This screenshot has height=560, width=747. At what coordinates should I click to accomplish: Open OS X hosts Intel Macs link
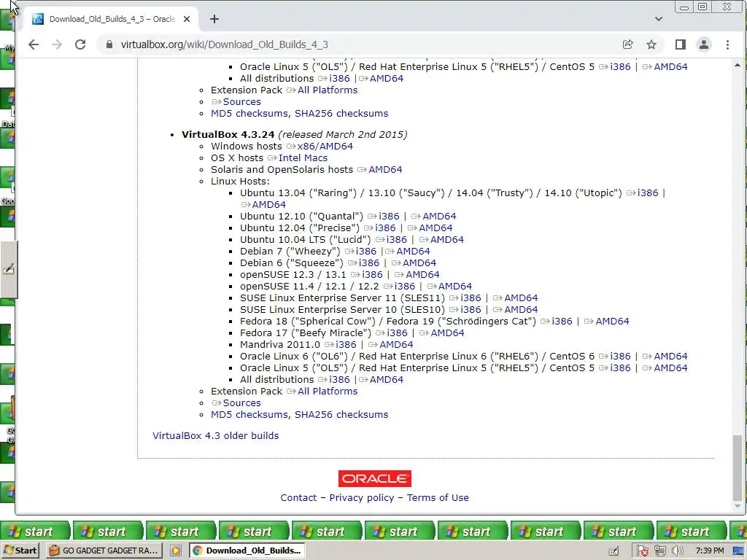coord(303,158)
